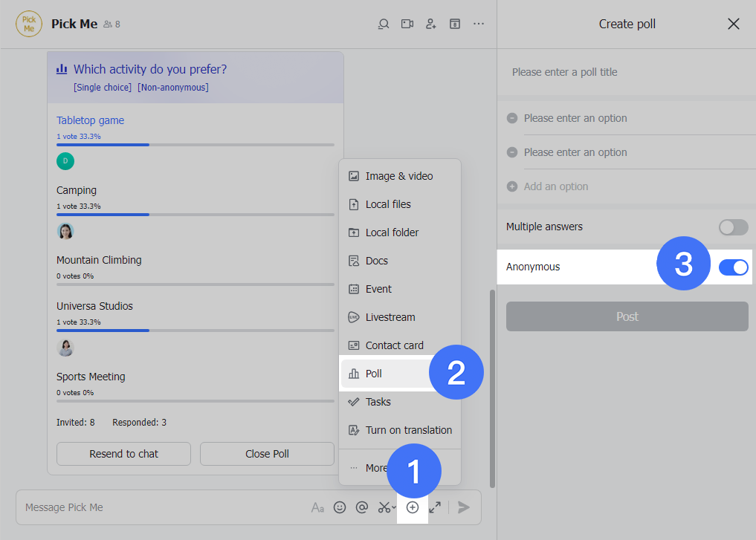Click the search icon in chat header
756x540 pixels.
click(384, 24)
